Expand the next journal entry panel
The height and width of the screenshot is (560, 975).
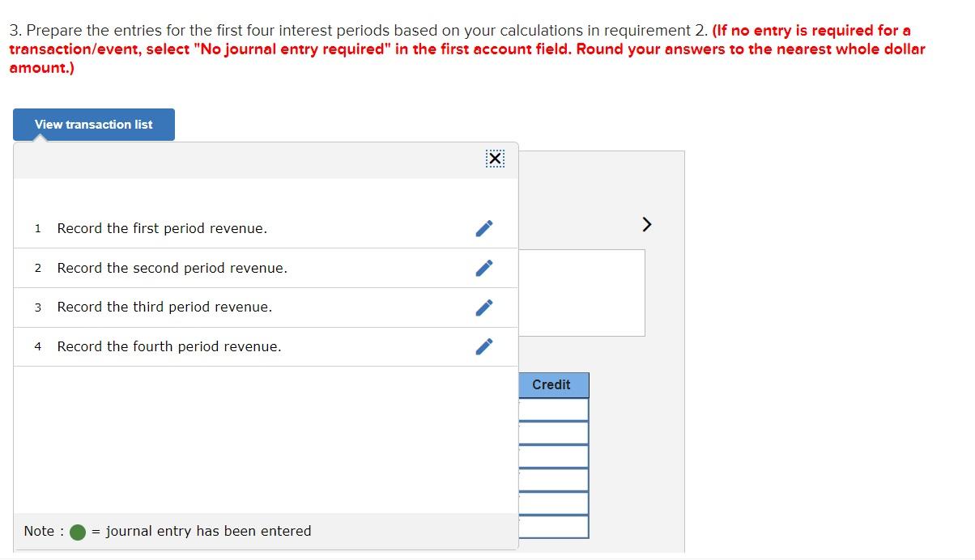(x=645, y=224)
